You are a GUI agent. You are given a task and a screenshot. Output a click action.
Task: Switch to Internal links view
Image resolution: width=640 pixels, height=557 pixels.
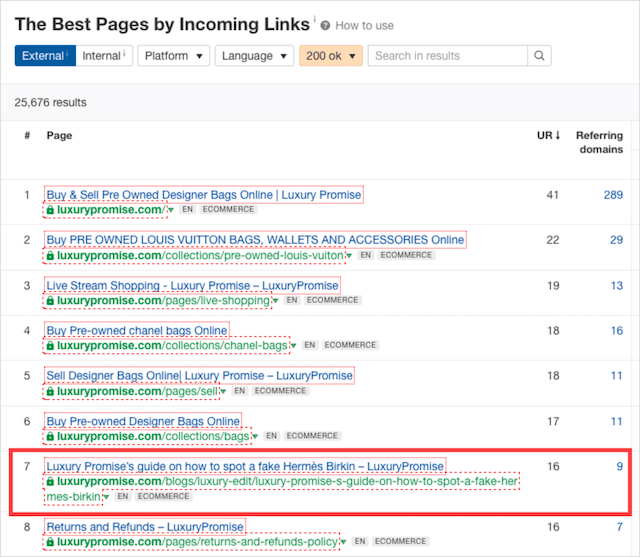coord(103,56)
